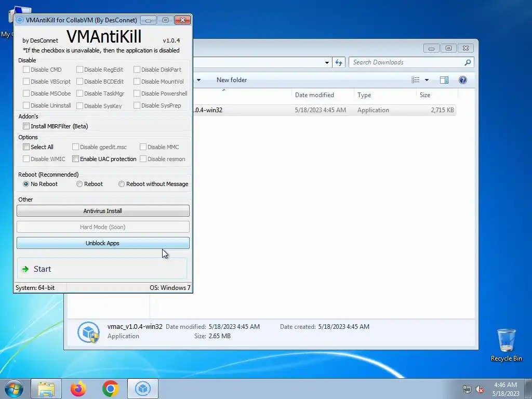Enable UAC protection checkbox

pyautogui.click(x=75, y=159)
